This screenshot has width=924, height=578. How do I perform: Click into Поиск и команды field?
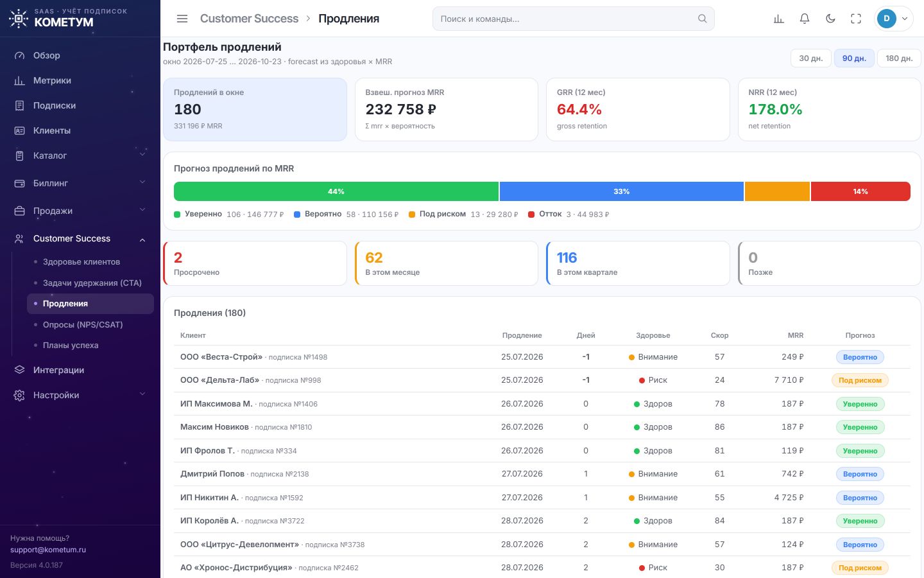tap(574, 19)
